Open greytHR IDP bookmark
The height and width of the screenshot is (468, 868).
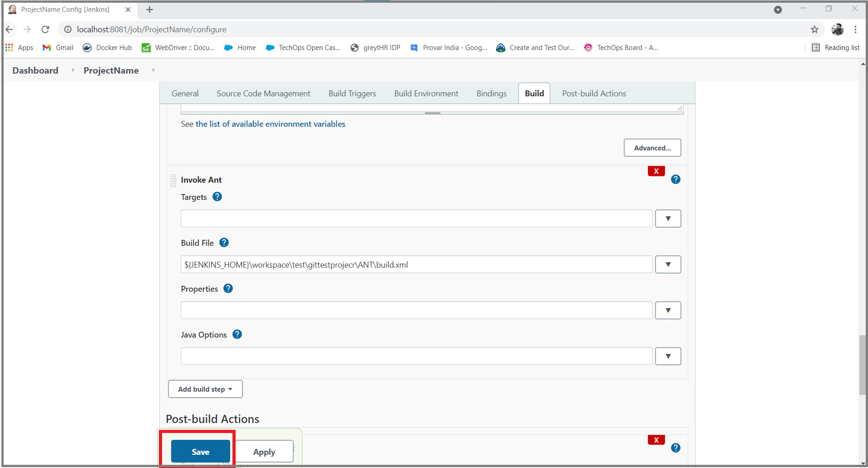[375, 48]
